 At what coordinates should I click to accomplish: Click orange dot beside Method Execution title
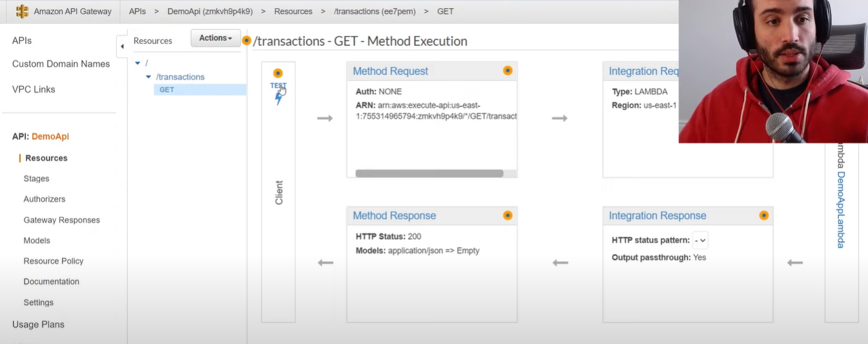[x=246, y=41]
